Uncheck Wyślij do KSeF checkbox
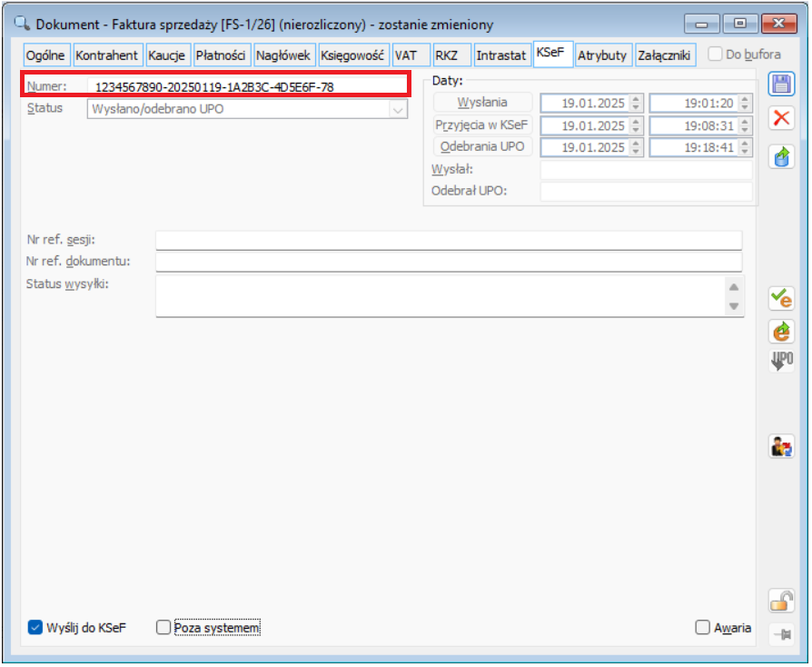 [x=35, y=628]
